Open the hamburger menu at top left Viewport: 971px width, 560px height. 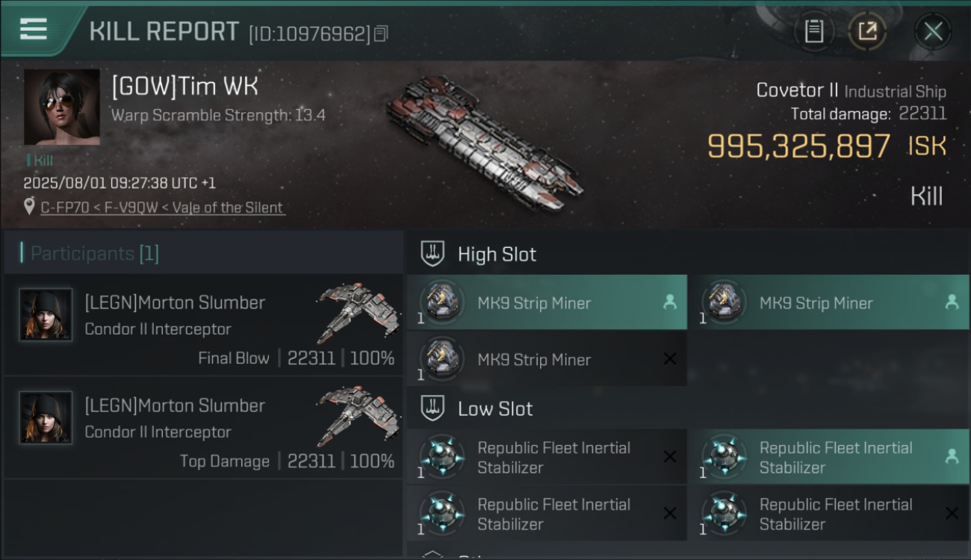pyautogui.click(x=33, y=30)
